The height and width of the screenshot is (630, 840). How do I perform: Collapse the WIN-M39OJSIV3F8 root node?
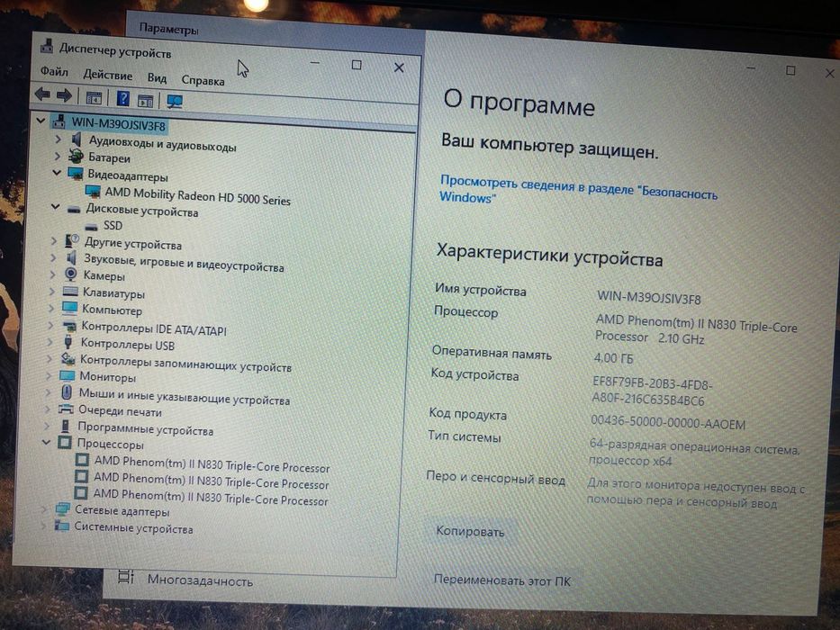click(x=41, y=121)
